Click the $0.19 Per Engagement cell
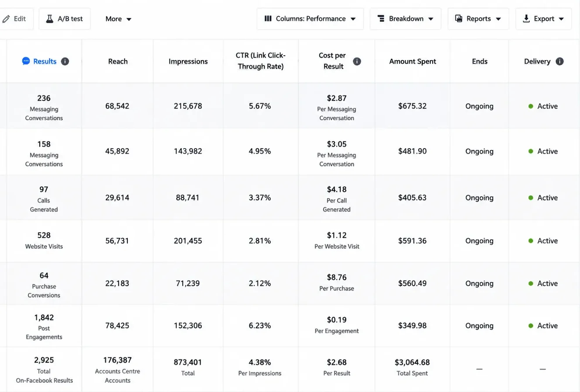 (337, 325)
